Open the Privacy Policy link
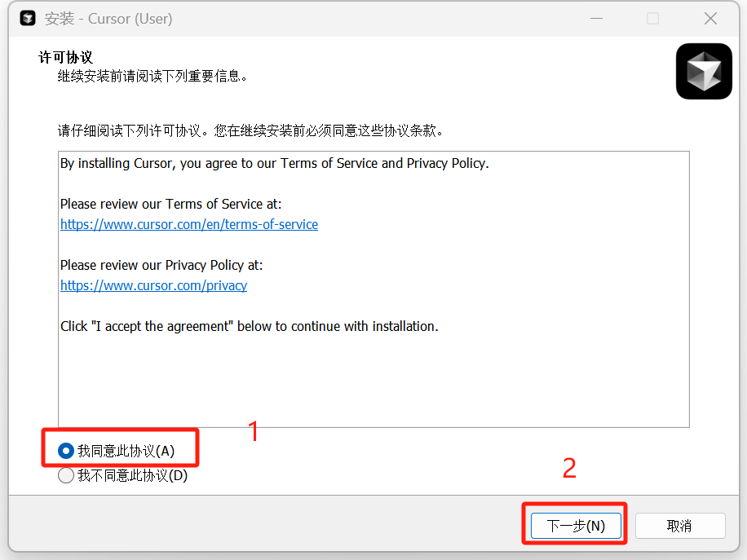 153,285
